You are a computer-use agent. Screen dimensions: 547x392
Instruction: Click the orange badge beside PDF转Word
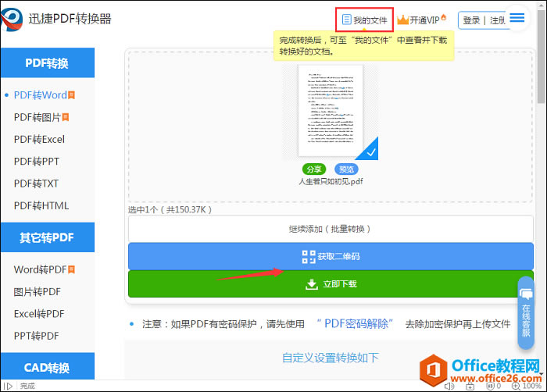[x=72, y=94]
